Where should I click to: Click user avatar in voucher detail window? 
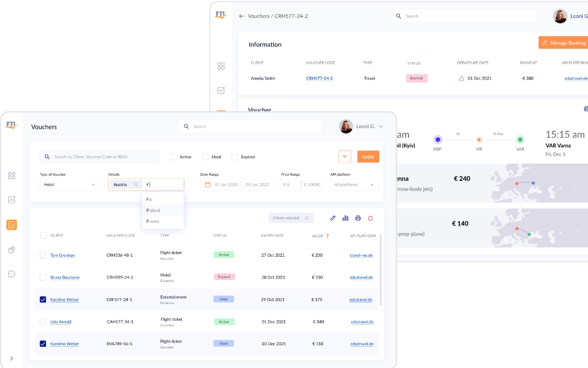(560, 16)
